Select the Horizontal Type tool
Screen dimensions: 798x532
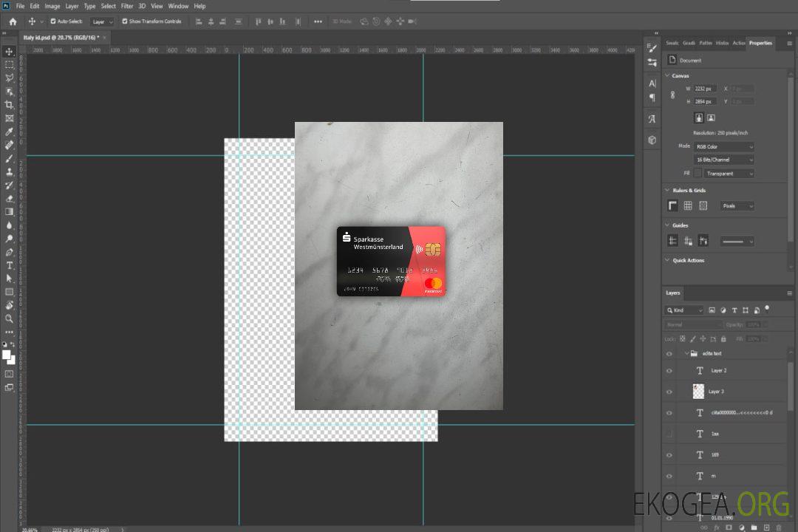coord(9,265)
